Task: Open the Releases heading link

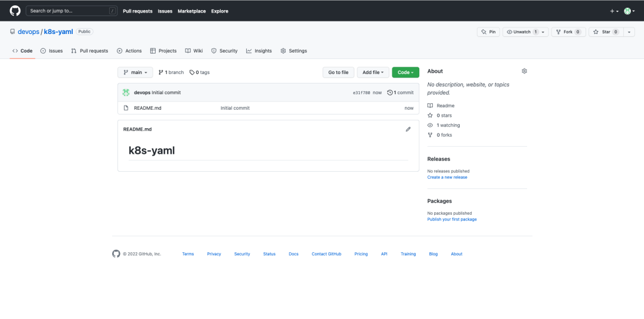Action: (439, 159)
